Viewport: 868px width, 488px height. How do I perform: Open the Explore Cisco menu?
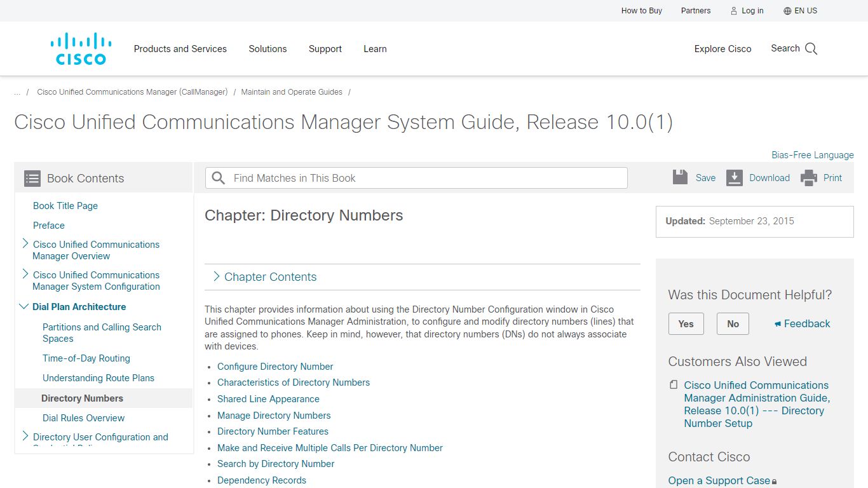click(722, 49)
